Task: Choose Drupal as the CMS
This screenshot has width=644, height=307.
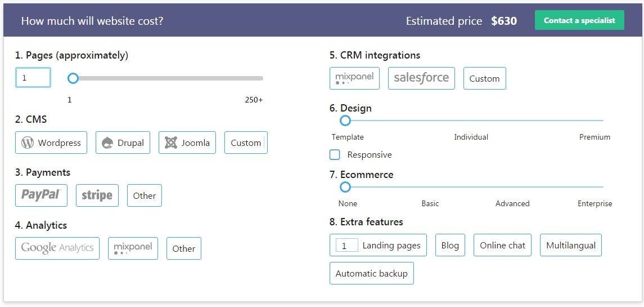Action: pyautogui.click(x=123, y=143)
